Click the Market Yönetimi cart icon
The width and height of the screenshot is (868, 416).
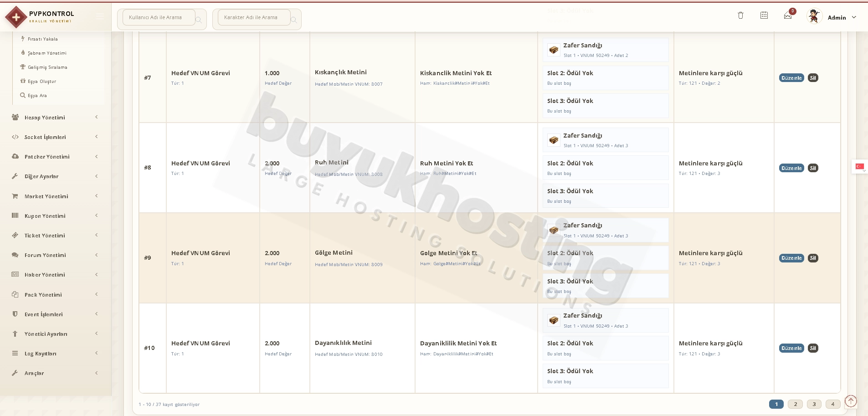click(x=15, y=196)
